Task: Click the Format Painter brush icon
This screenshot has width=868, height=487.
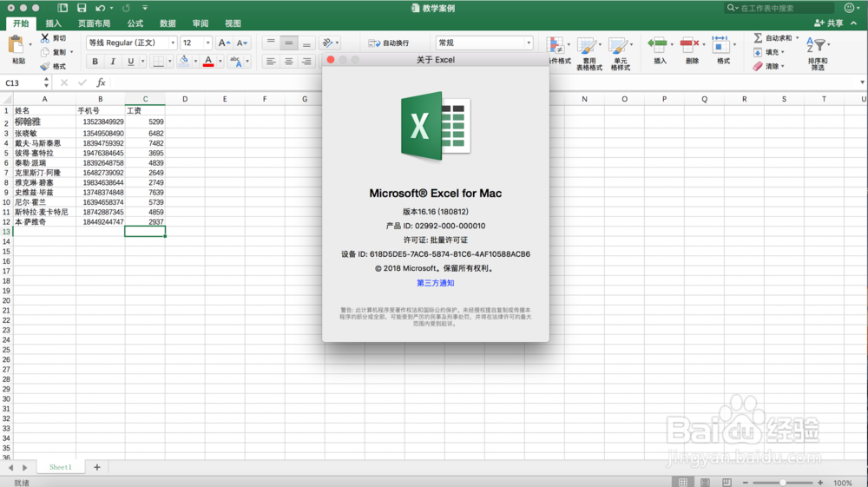Action: point(45,66)
